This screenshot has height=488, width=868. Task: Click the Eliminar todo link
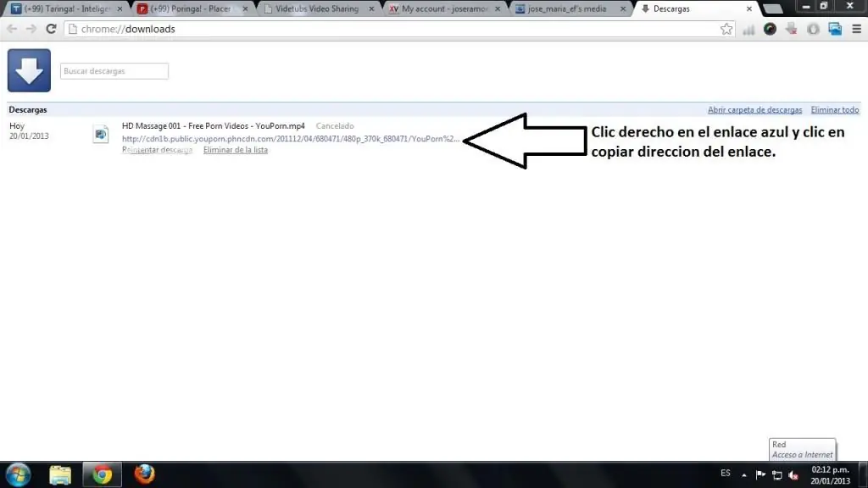click(x=835, y=110)
